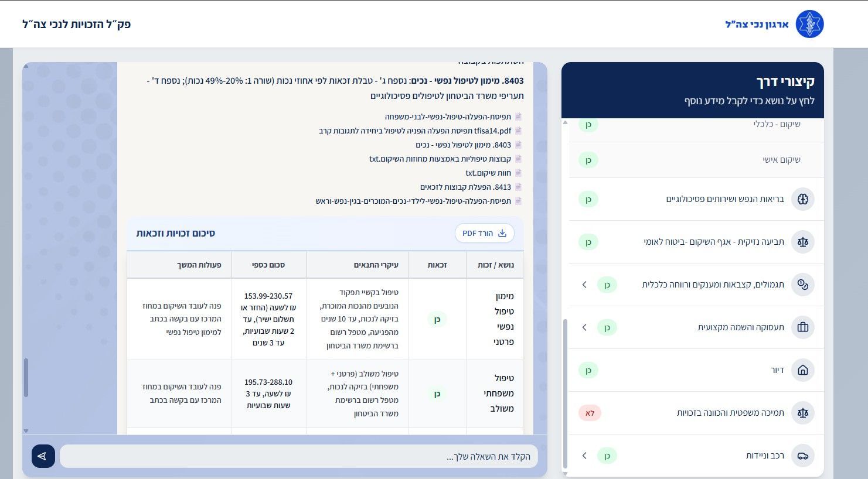Select the תמיכה משפטית והכוונה בזכויות shortcut
Screen dimensions: 868x479
696,413
